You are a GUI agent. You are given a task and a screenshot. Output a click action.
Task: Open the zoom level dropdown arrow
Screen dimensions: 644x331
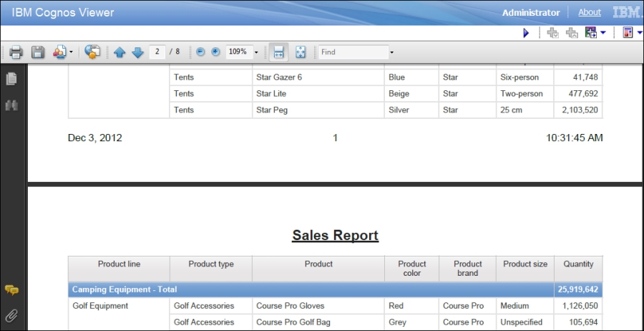pyautogui.click(x=256, y=52)
